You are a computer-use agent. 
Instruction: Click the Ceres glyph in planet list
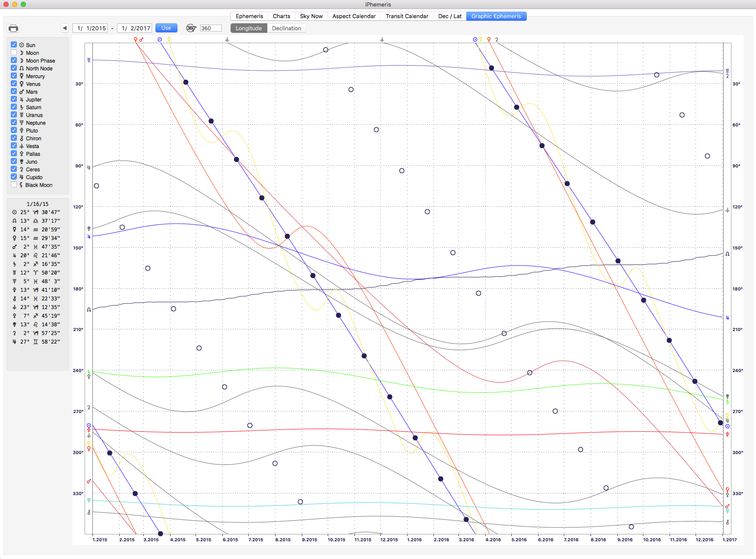point(22,169)
